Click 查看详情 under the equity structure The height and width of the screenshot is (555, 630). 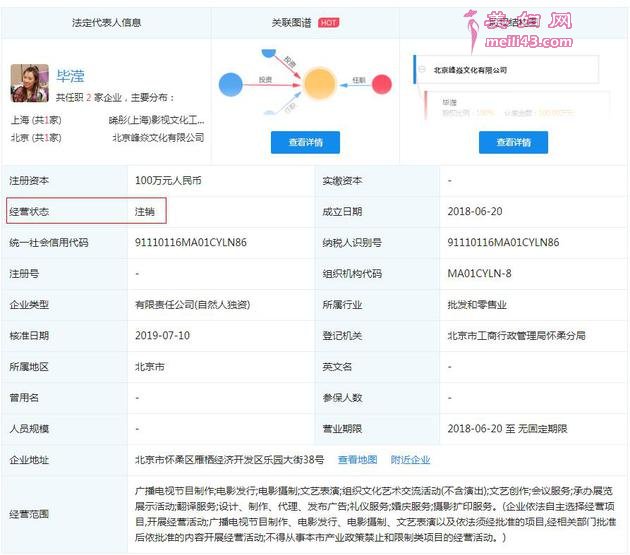coord(513,142)
